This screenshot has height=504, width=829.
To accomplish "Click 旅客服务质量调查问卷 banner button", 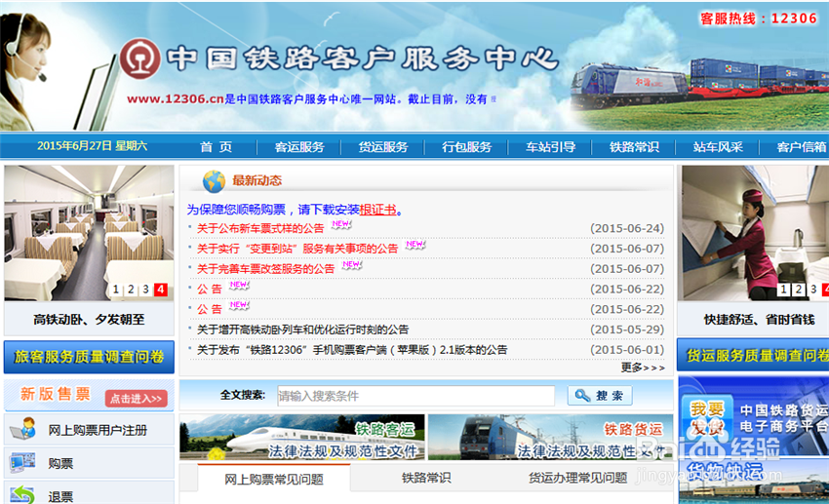I will (x=89, y=357).
